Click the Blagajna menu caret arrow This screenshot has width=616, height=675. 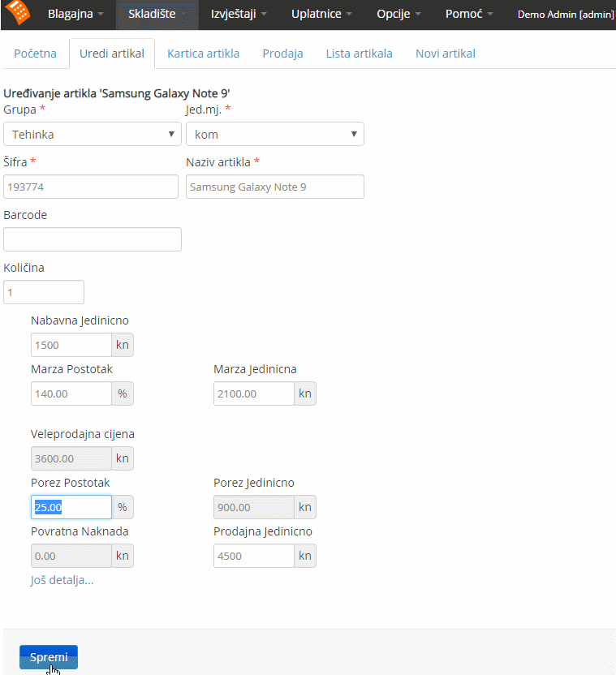point(101,15)
